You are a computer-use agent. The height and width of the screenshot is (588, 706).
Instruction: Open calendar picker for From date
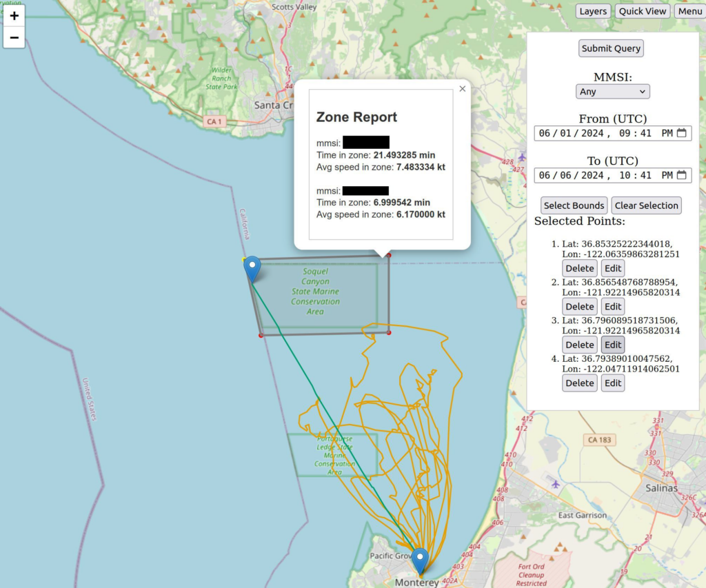pos(681,133)
